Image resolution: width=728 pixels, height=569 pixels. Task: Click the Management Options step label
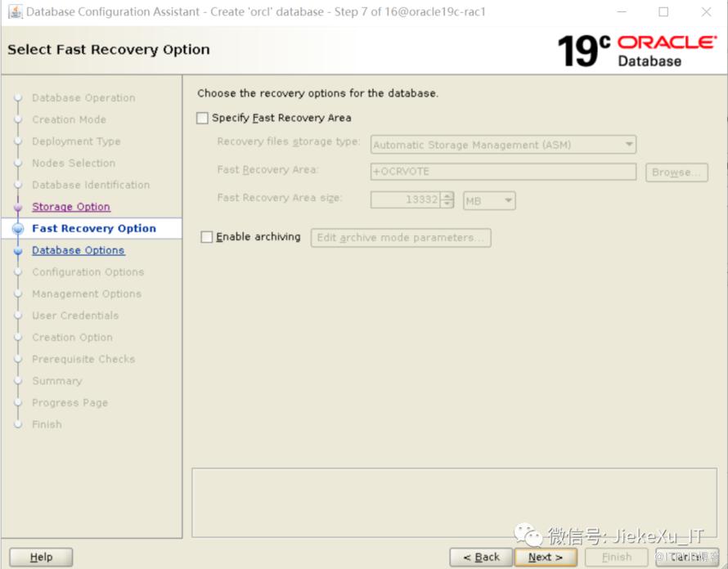(87, 293)
